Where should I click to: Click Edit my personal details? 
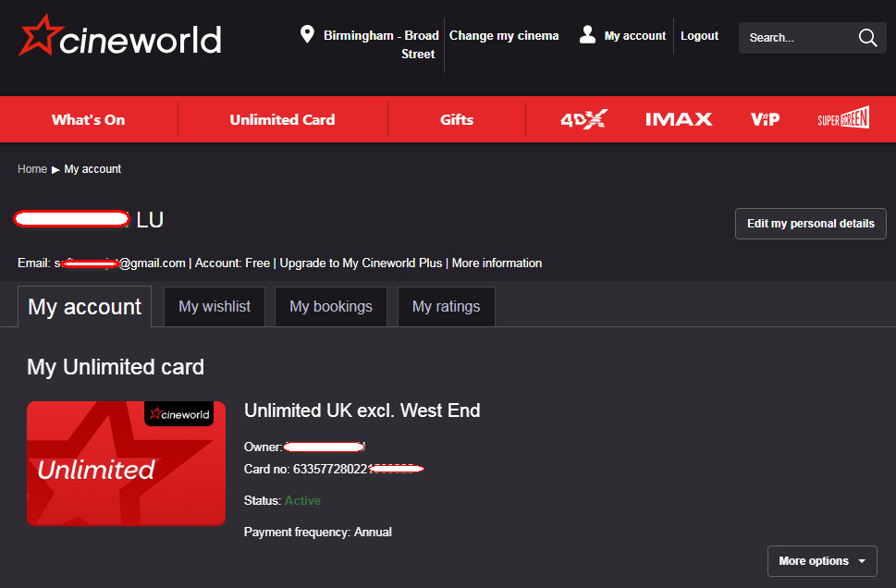click(810, 223)
